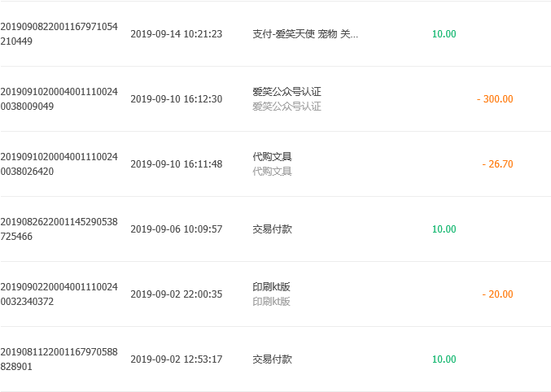Click order number ending 725466
Screen dimensions: 551x392
click(59, 229)
